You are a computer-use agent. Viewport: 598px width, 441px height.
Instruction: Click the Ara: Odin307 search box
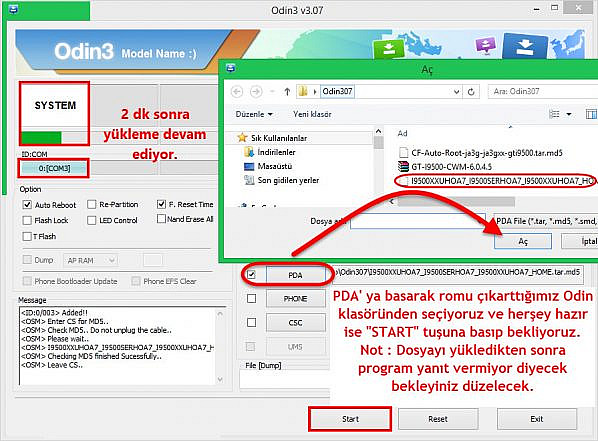point(543,92)
